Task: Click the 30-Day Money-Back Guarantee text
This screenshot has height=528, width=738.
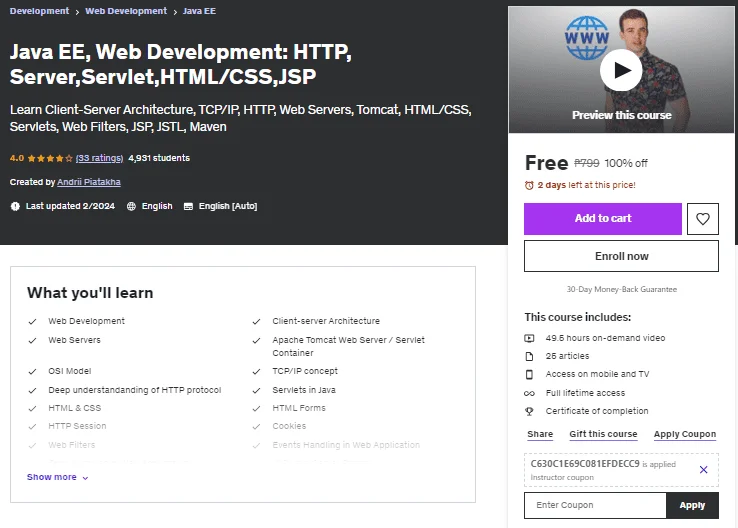Action: (x=621, y=289)
